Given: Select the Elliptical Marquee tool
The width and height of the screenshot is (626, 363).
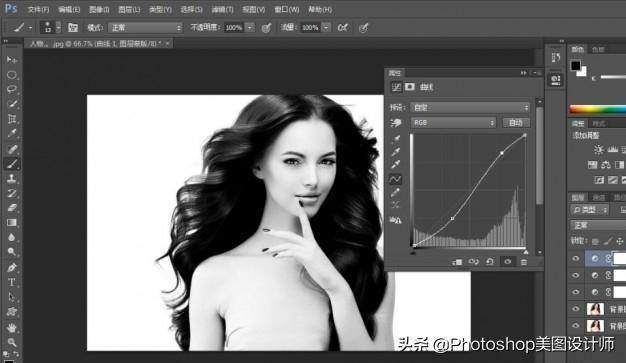Looking at the screenshot, I should (x=12, y=75).
